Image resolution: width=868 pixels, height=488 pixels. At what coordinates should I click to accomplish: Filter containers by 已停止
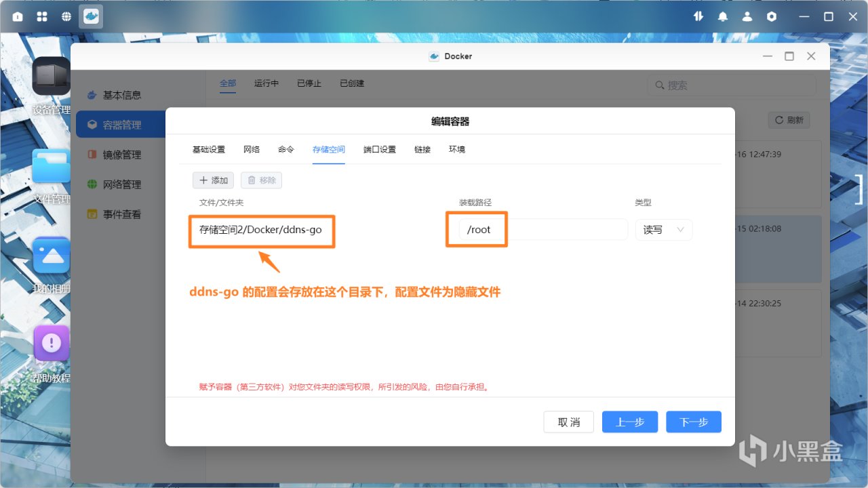coord(309,83)
